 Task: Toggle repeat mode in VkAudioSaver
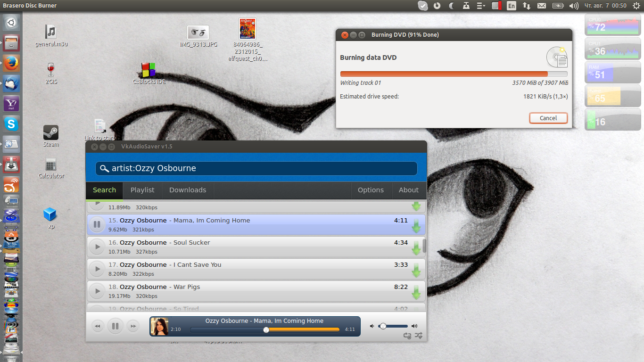click(x=407, y=336)
